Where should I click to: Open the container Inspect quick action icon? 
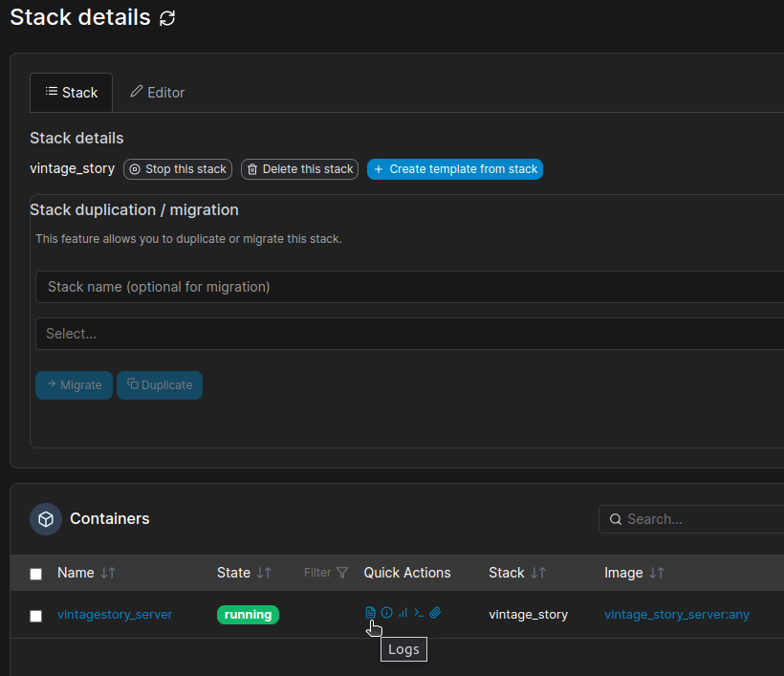pyautogui.click(x=387, y=613)
